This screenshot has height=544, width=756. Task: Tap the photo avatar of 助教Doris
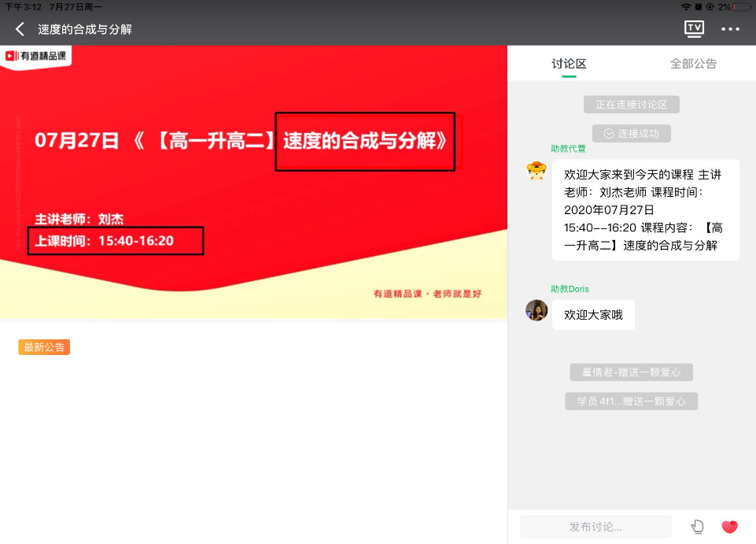pos(537,310)
